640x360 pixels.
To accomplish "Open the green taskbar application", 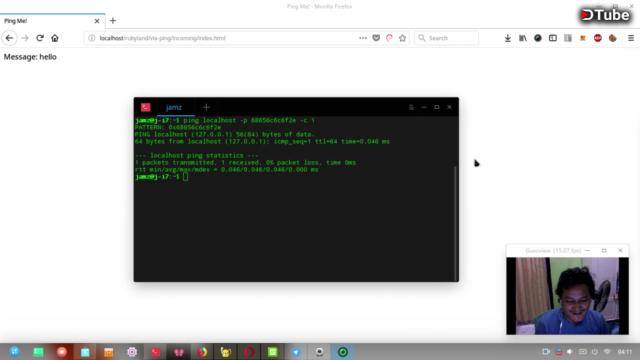I will point(38,352).
